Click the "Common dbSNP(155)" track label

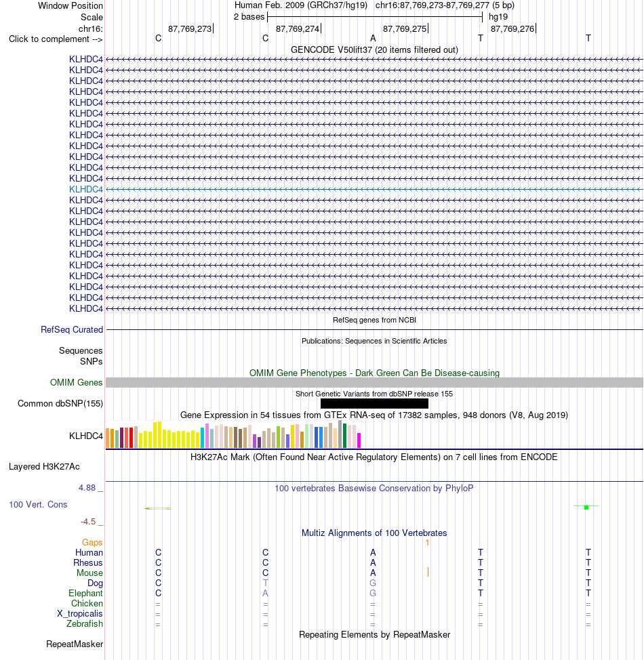point(60,404)
